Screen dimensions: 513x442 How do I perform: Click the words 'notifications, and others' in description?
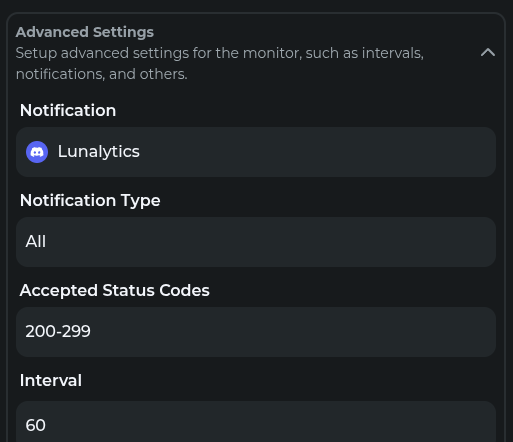[x=101, y=74]
